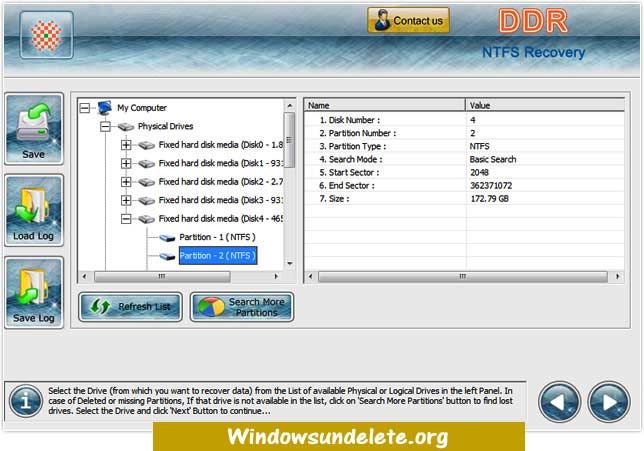Click the Partition - 1 drive icon
This screenshot has height=451, width=644.
point(167,237)
